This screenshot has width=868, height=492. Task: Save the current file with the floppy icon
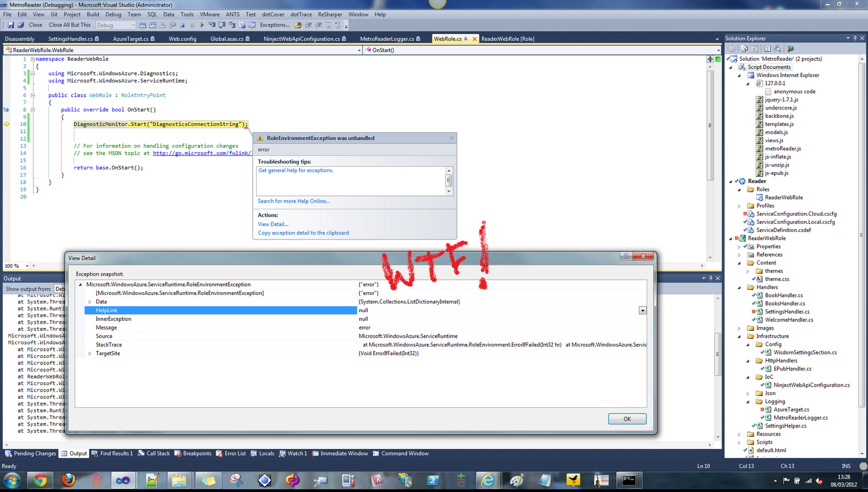tap(11, 25)
